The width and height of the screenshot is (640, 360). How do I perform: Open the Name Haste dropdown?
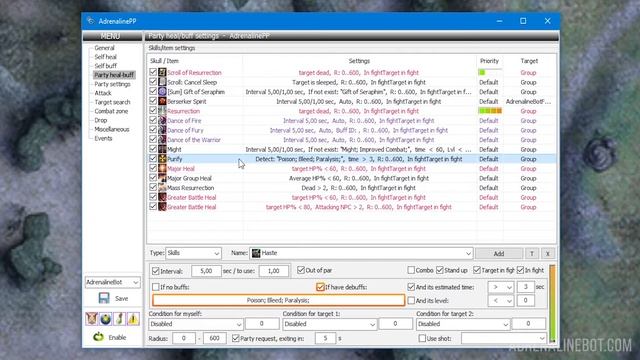[361, 253]
